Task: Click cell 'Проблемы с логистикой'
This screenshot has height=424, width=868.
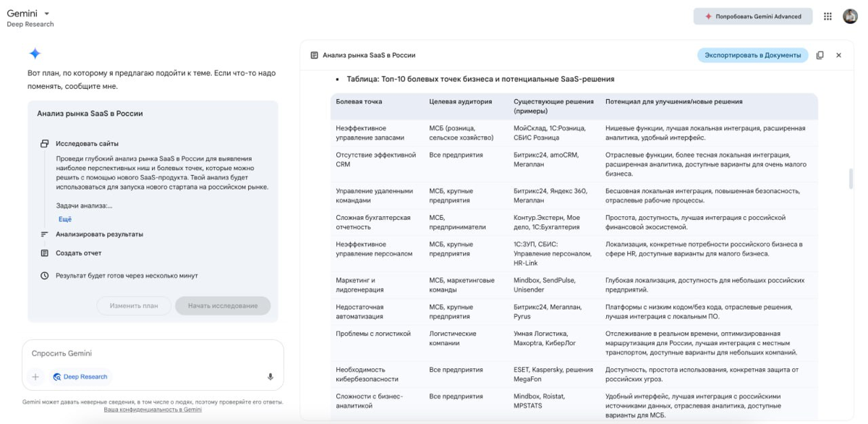Action: (x=373, y=334)
